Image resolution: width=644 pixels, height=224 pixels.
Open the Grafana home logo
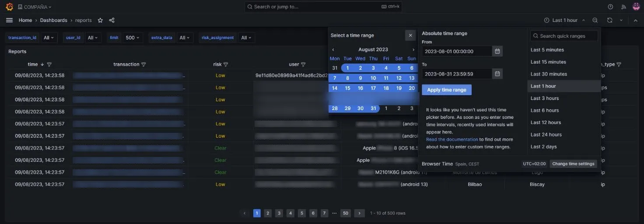pos(9,7)
